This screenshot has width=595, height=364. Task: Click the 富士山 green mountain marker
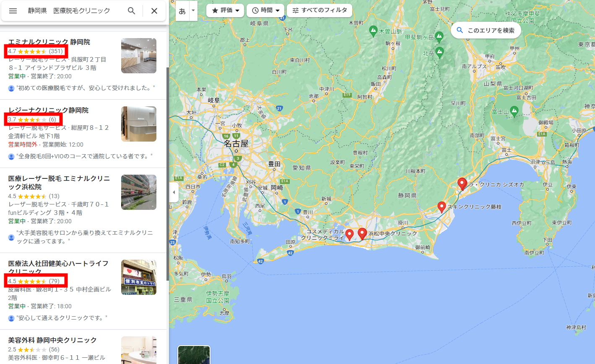pos(514,111)
